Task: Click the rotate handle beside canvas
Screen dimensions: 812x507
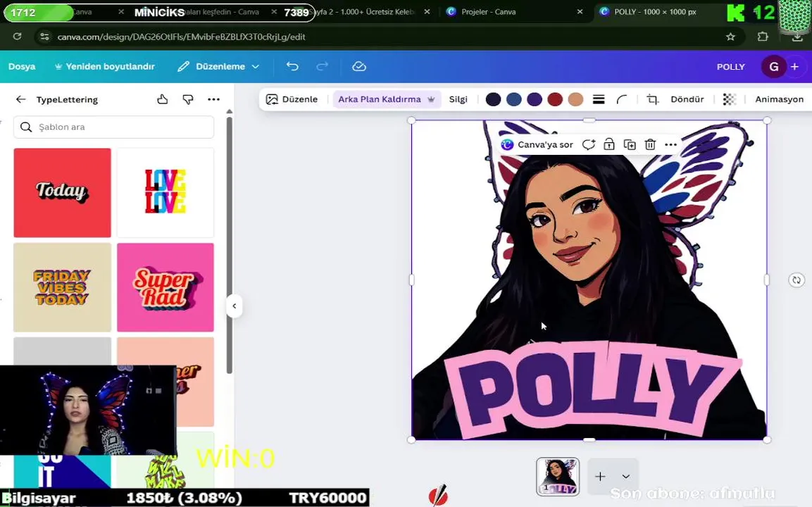Action: pos(797,280)
